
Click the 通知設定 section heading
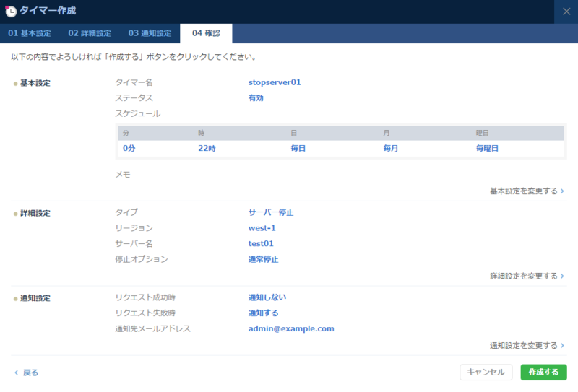click(x=35, y=298)
